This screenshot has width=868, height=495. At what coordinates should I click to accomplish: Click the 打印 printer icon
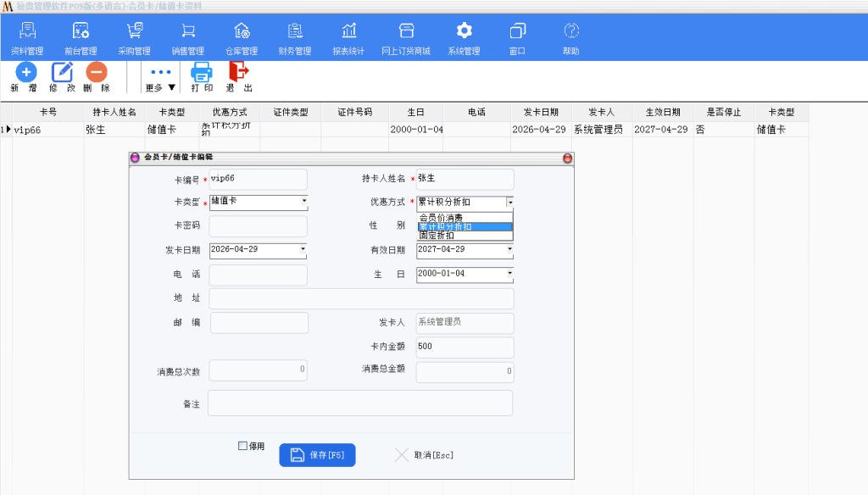[202, 73]
